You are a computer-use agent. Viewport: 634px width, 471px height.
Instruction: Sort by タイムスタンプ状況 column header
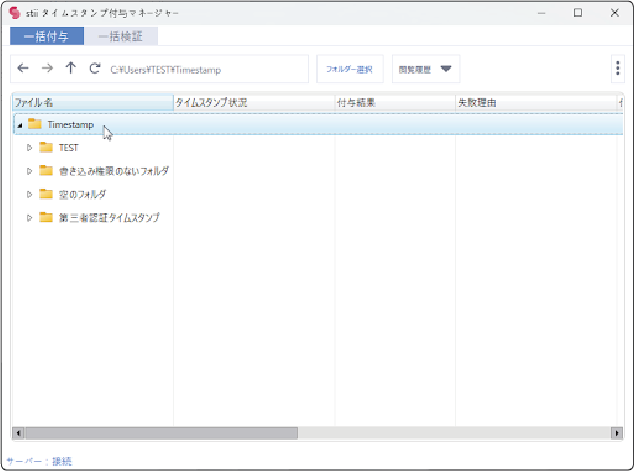[x=253, y=103]
